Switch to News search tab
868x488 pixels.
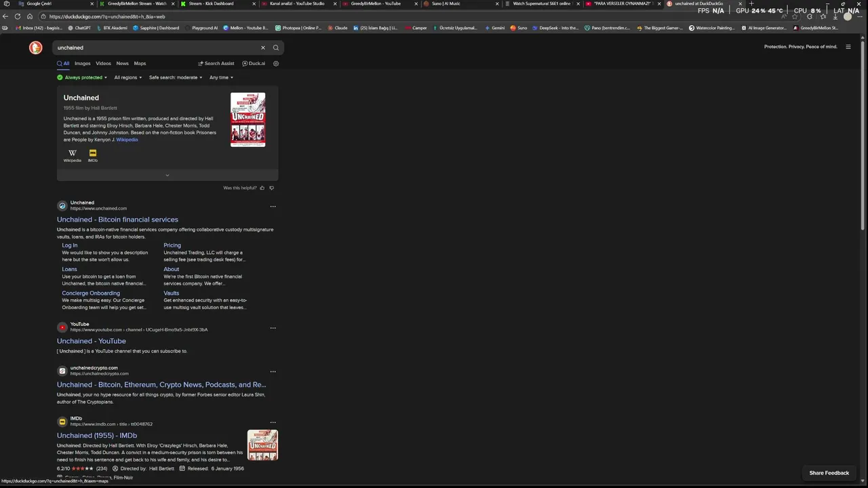click(122, 64)
